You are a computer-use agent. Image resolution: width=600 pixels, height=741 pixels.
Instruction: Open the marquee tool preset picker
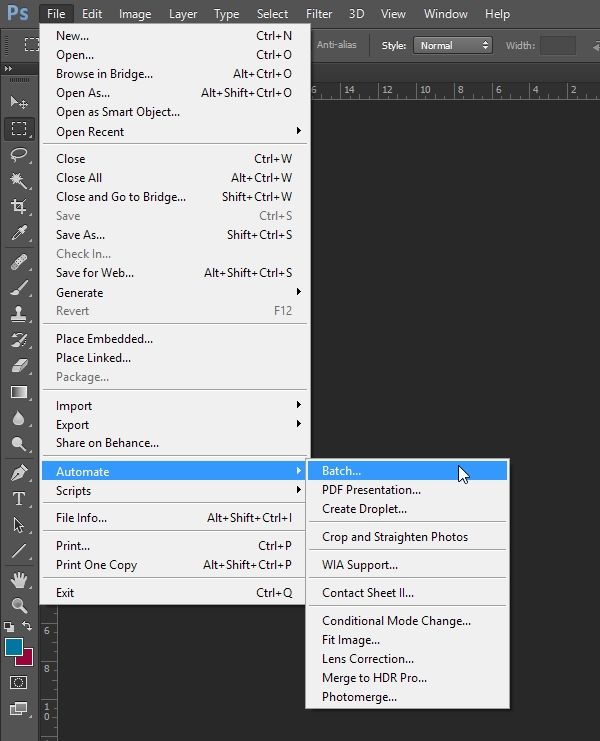point(31,45)
